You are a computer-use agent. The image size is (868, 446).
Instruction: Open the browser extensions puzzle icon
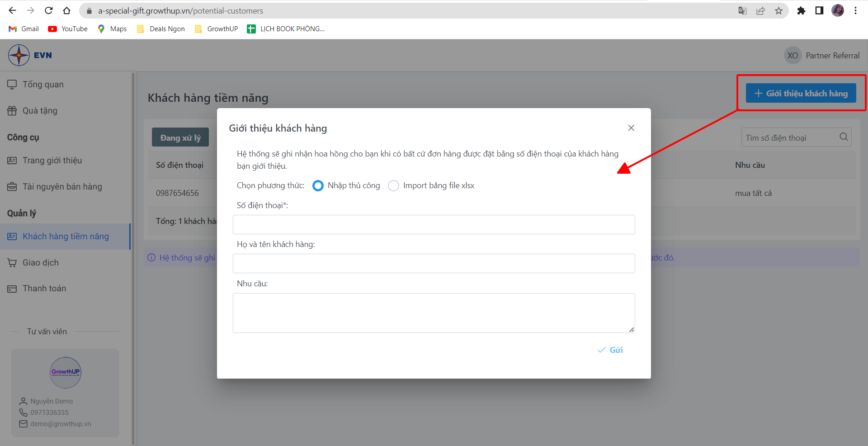click(801, 11)
